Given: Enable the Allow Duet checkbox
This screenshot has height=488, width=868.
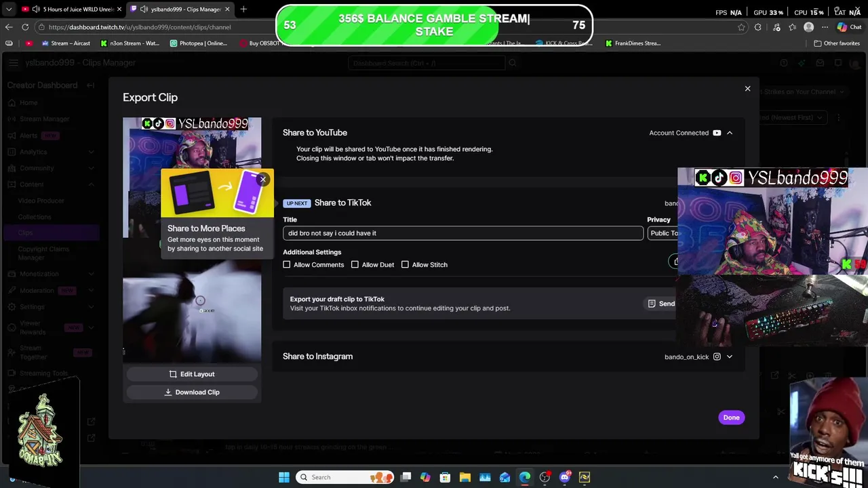Looking at the screenshot, I should pyautogui.click(x=355, y=265).
